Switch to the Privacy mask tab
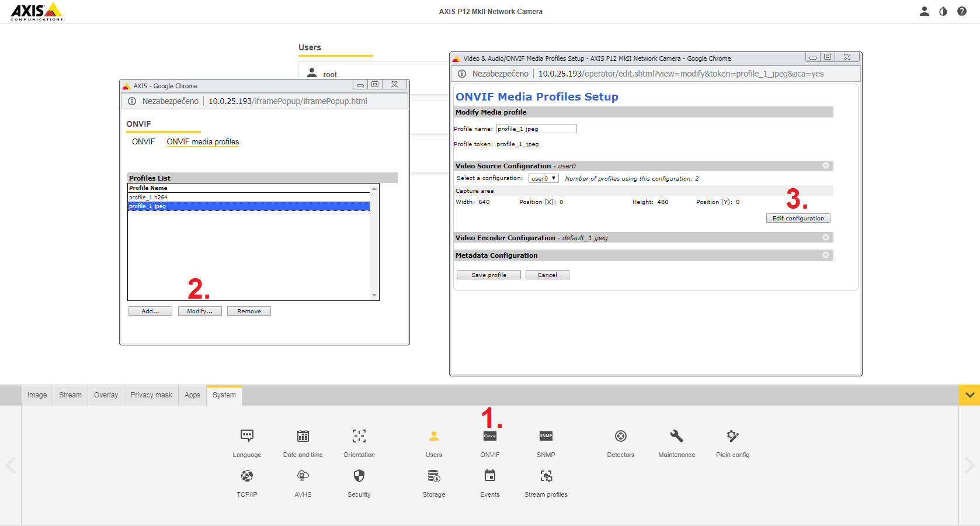 pyautogui.click(x=151, y=395)
